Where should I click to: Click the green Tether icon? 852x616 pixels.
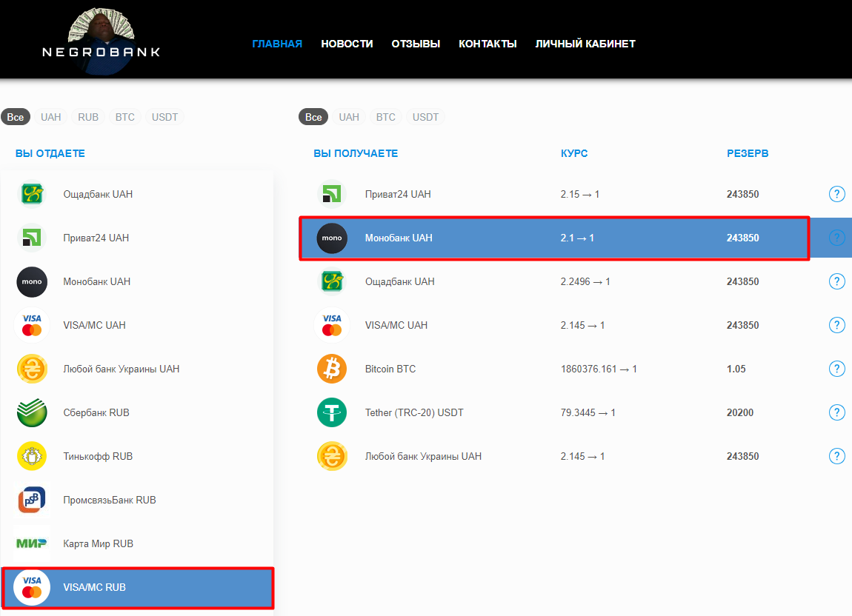(x=332, y=412)
